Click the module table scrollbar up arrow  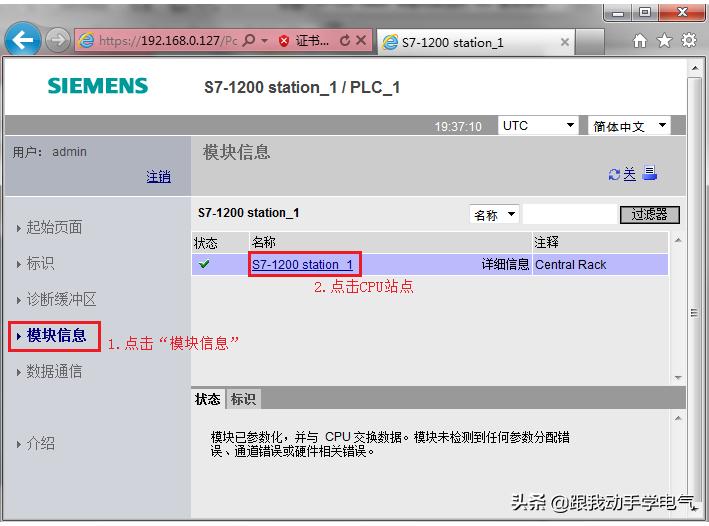point(678,240)
